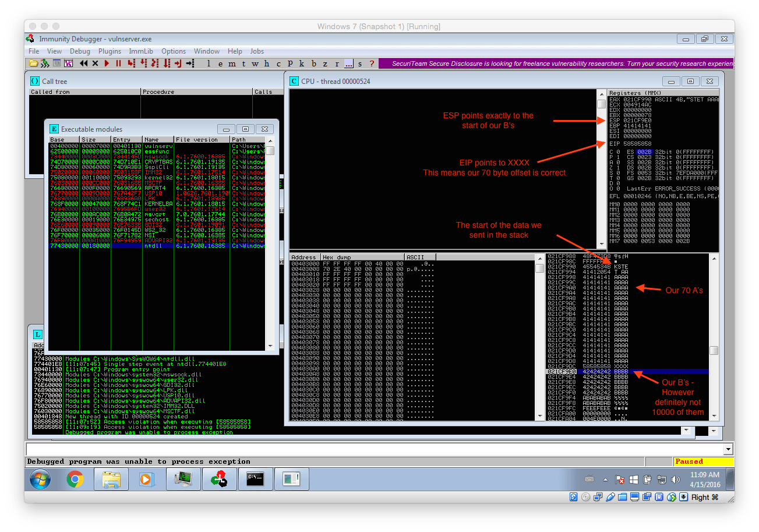The image size is (759, 532).
Task: Click the Trace over toolbar icon
Action: pos(167,63)
